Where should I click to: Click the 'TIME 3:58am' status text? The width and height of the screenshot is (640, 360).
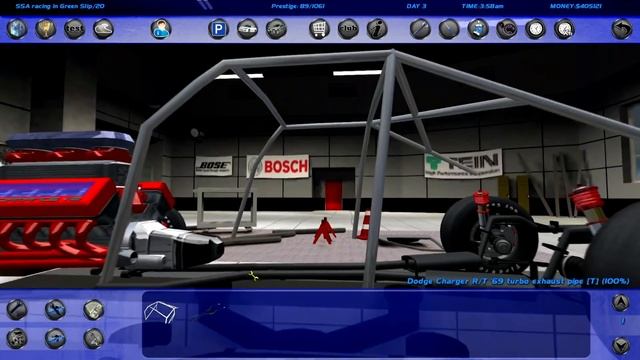[482, 6]
